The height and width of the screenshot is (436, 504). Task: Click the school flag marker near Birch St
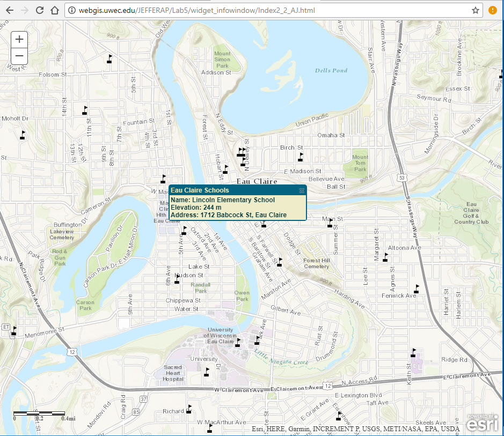pos(301,156)
